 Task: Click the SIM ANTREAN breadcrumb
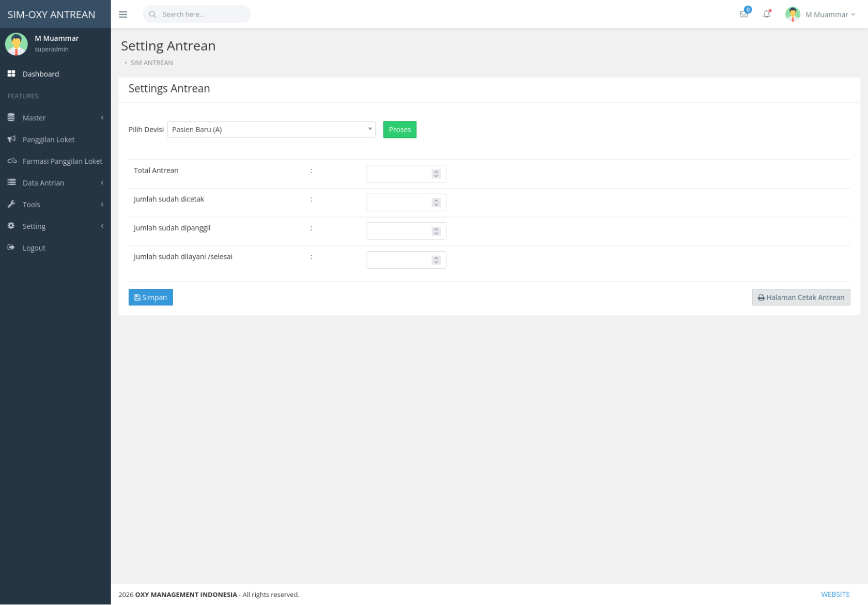[x=151, y=63]
